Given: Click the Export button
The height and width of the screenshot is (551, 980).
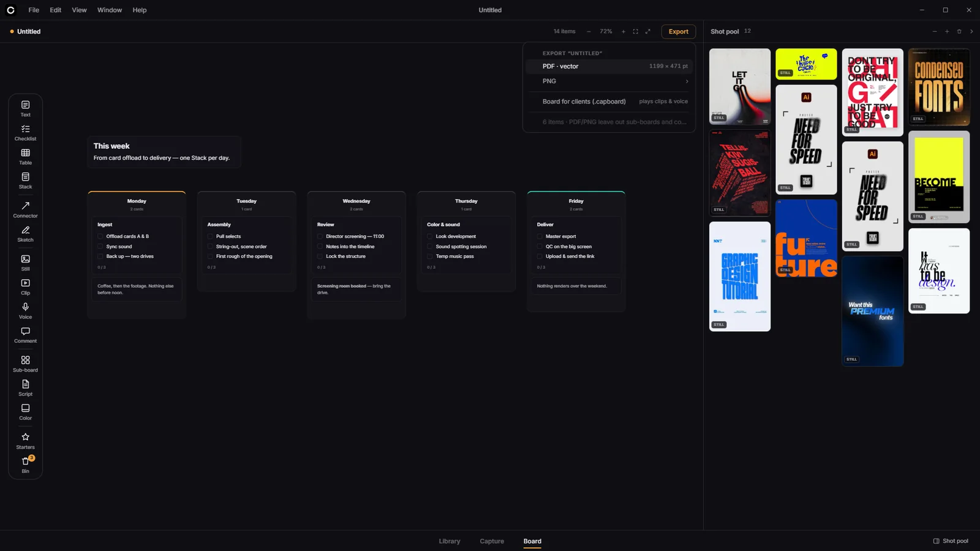Looking at the screenshot, I should click(x=678, y=31).
